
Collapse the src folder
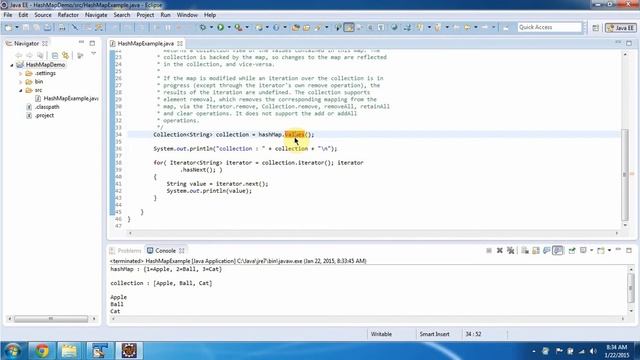[x=20, y=90]
